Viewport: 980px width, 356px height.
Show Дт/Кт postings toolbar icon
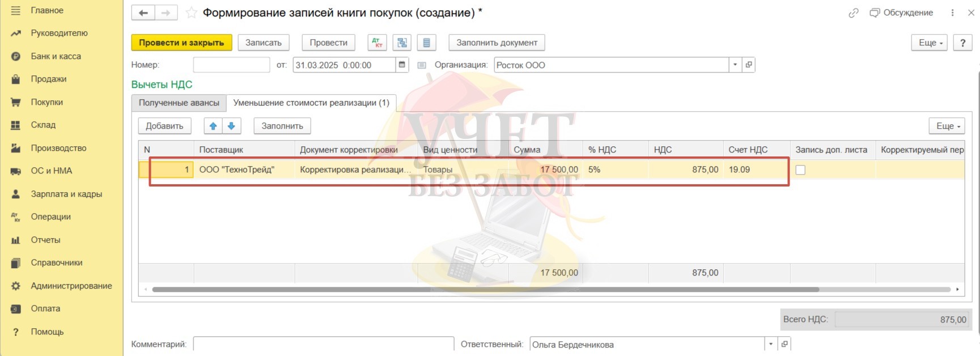[x=377, y=43]
